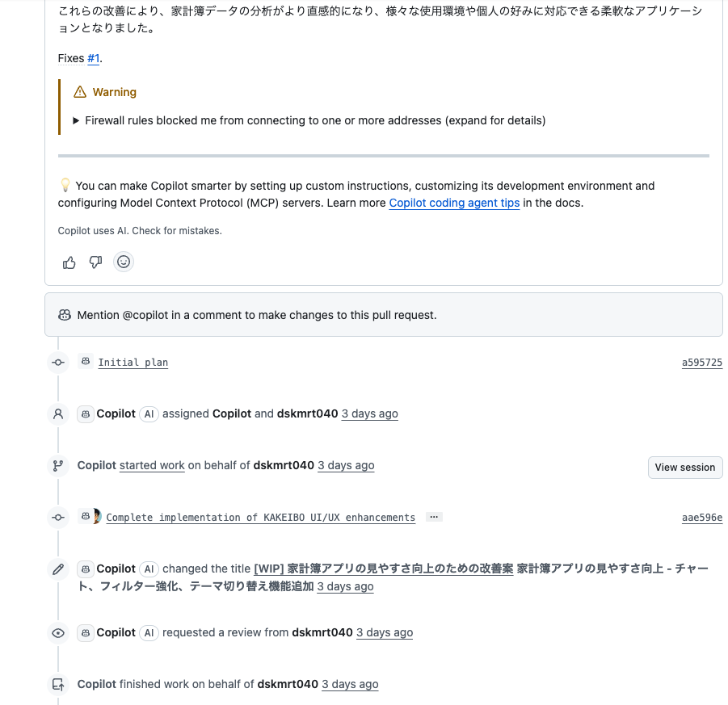The height and width of the screenshot is (705, 728).
Task: Give the comment a thumbs up reaction
Action: pyautogui.click(x=69, y=262)
